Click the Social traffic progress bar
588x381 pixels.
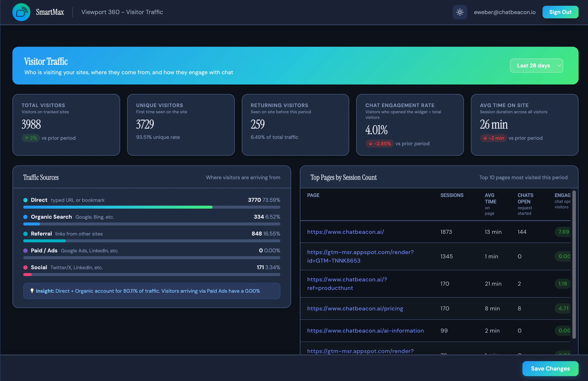coord(152,274)
